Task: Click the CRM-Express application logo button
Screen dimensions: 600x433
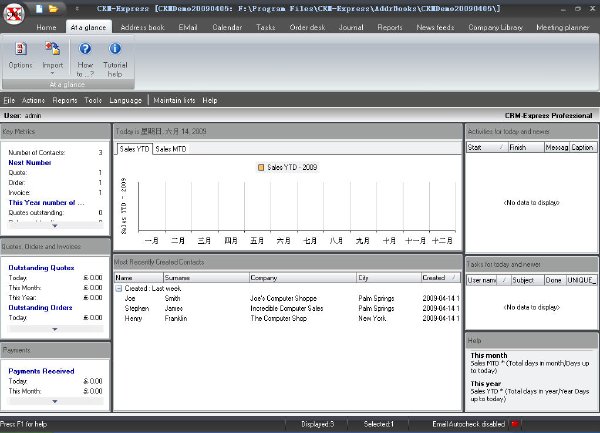Action: coord(14,14)
